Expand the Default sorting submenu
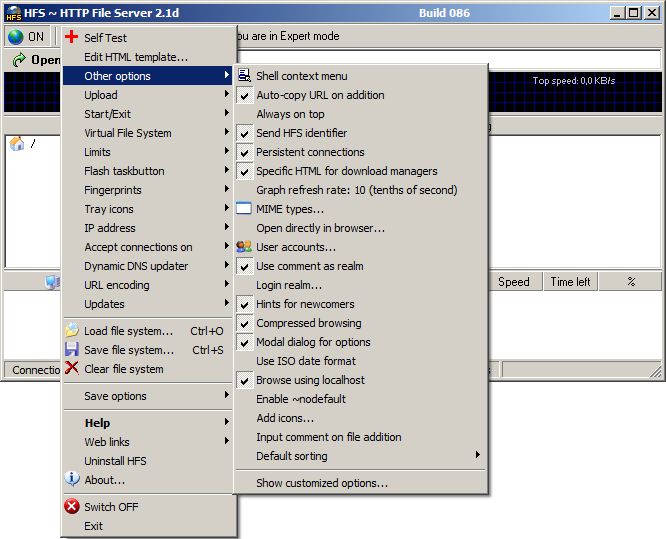Screen dimensions: 666x539 pyautogui.click(x=292, y=456)
